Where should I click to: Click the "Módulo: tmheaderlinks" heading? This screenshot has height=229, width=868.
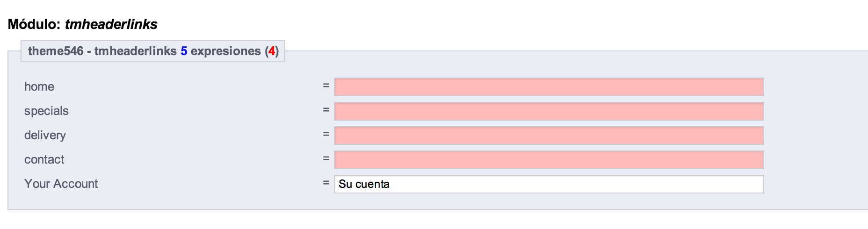83,24
